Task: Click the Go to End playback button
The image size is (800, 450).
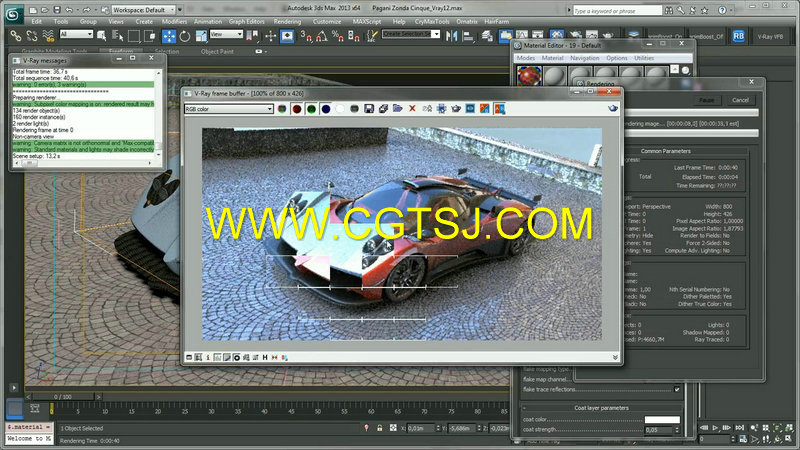Action: tap(739, 428)
